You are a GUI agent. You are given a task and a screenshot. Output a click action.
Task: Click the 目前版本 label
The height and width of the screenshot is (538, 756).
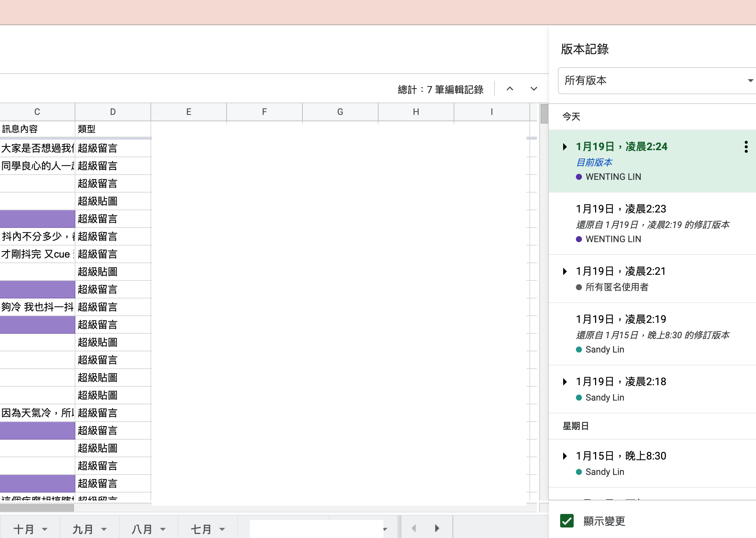pyautogui.click(x=594, y=163)
